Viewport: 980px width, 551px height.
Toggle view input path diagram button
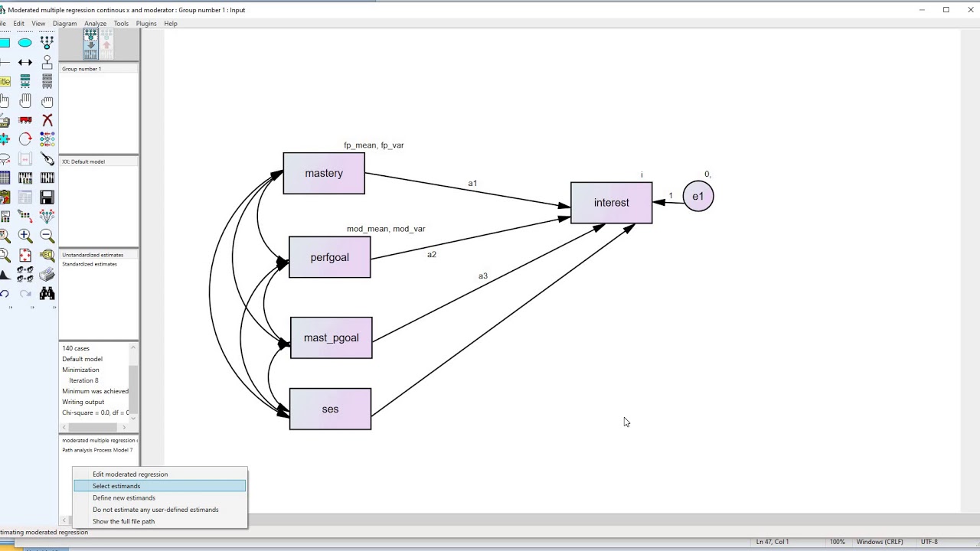click(x=90, y=44)
